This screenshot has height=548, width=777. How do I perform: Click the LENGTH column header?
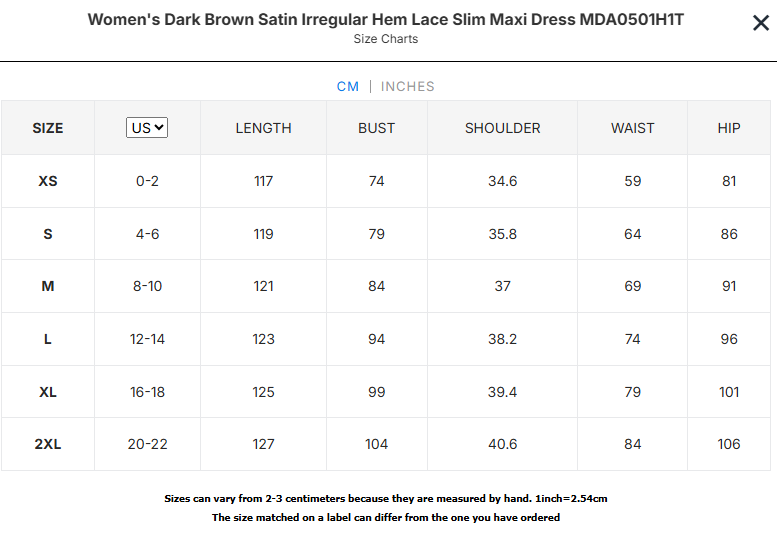click(263, 128)
